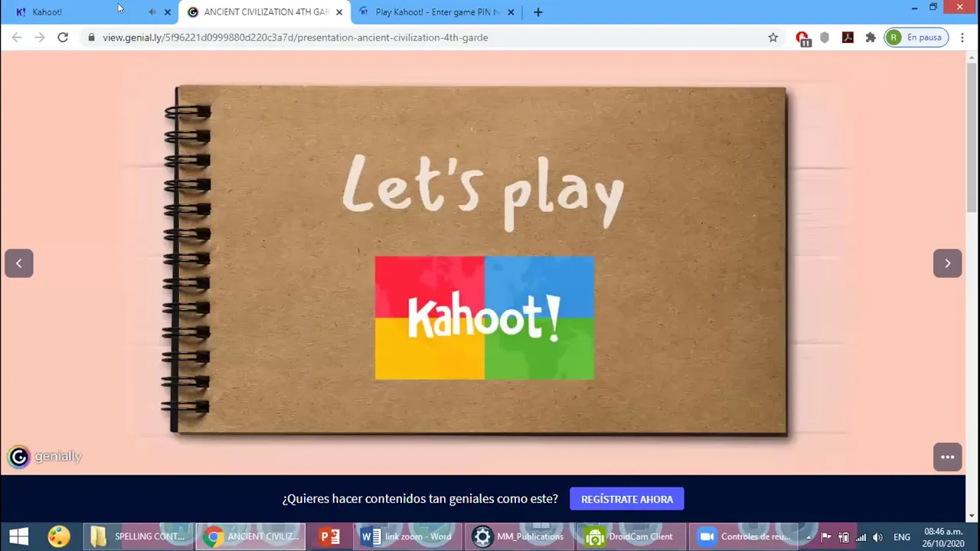Click the network signal tray icon

click(x=861, y=537)
